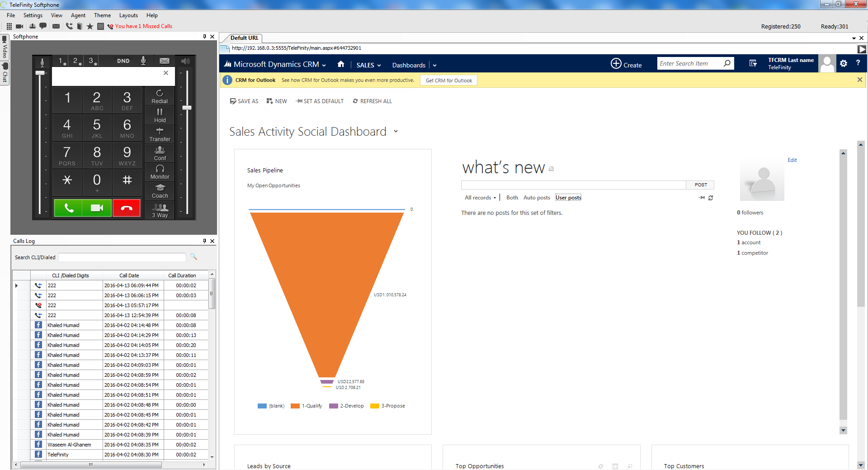
Task: Toggle speaker mute icon on softphone
Action: (x=185, y=61)
